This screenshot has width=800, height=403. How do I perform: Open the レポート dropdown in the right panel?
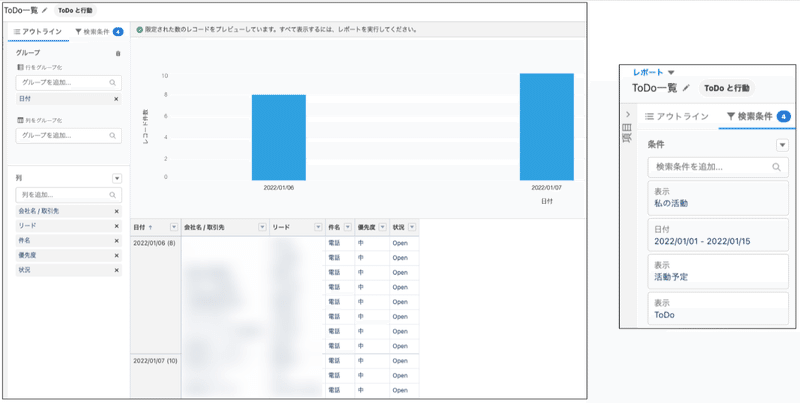pos(671,72)
